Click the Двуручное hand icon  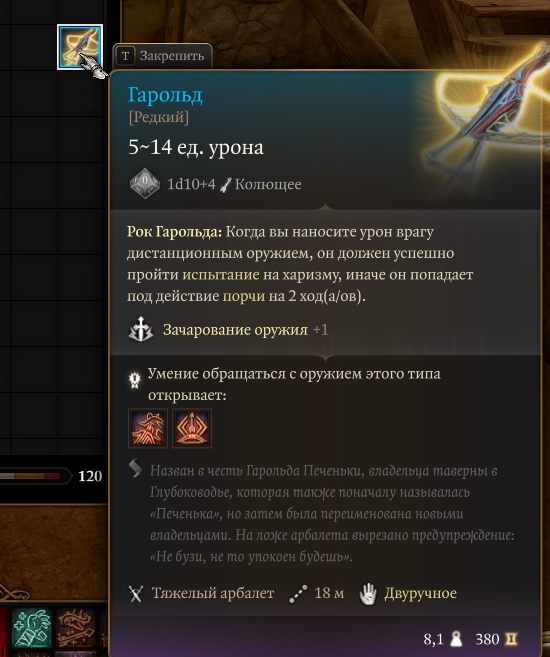click(x=368, y=594)
